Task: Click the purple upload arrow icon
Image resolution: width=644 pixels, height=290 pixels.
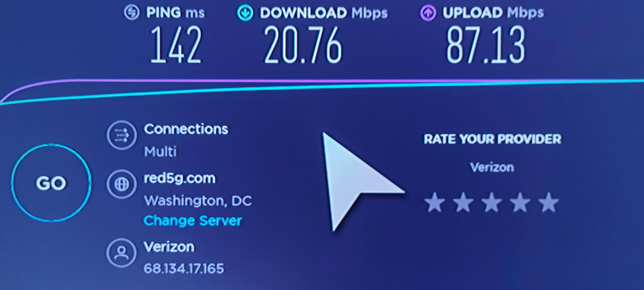Action: pos(428,13)
